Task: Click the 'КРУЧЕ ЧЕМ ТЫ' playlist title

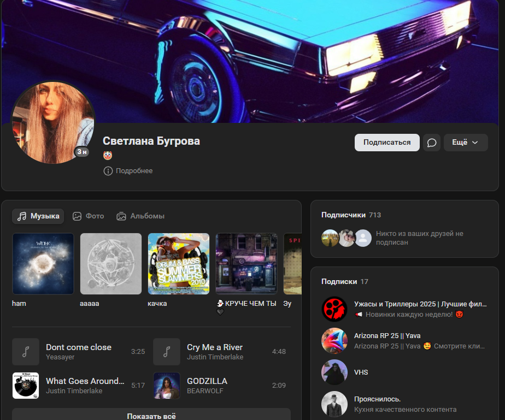Action: tap(250, 304)
